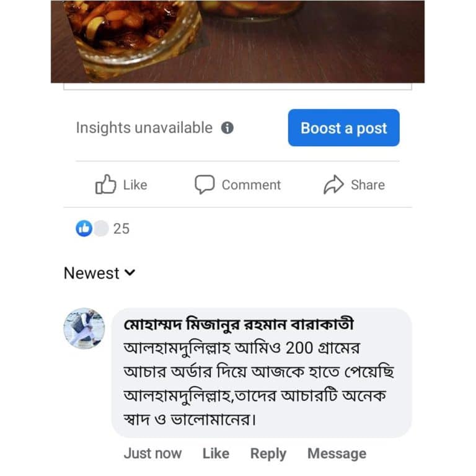This screenshot has height=476, width=476.
Task: Click the Boost a post button
Action: click(343, 128)
